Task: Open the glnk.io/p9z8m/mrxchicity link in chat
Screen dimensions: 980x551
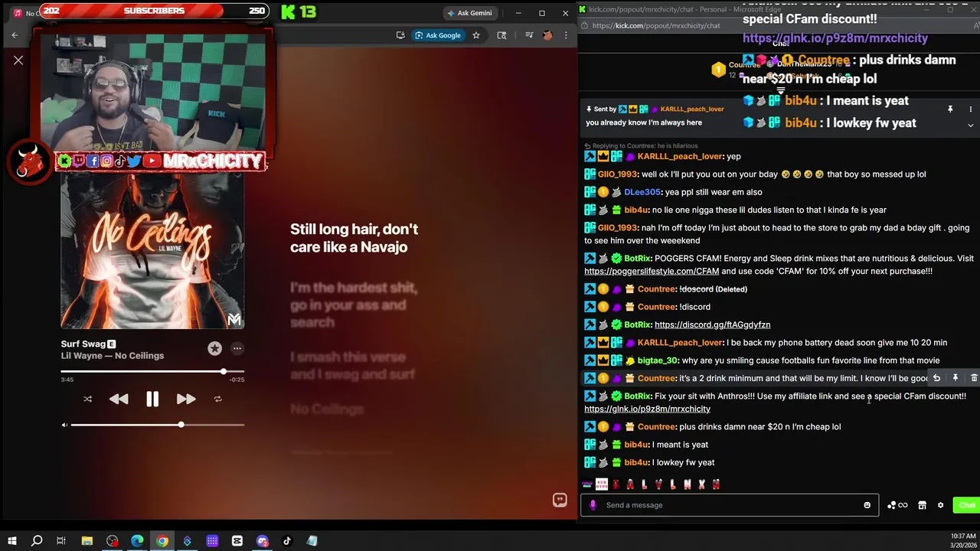Action: coord(647,409)
